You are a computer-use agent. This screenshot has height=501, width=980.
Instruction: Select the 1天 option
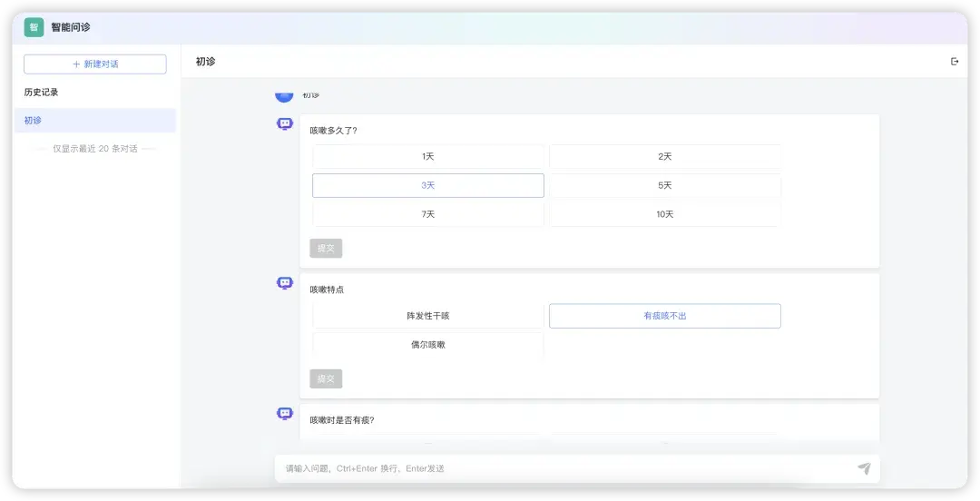click(x=428, y=156)
